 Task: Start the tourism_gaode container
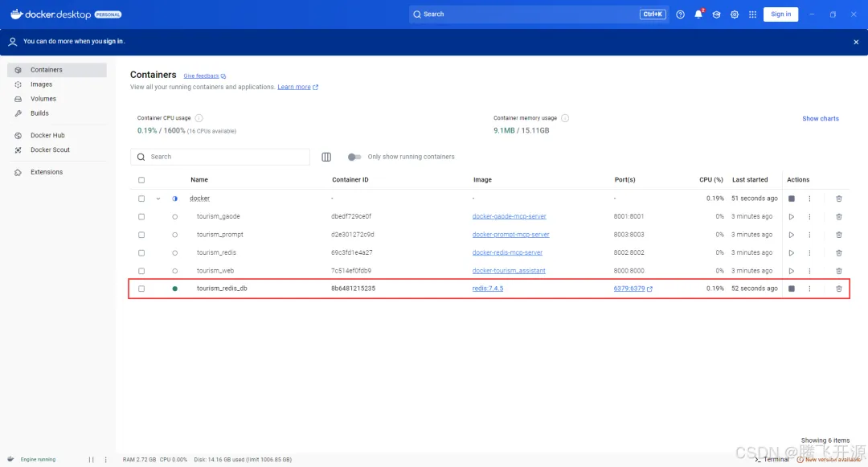[792, 217]
